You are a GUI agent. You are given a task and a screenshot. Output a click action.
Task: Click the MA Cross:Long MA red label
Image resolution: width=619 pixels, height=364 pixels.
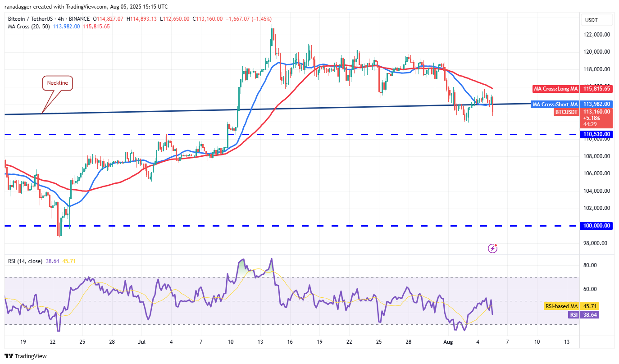pyautogui.click(x=555, y=89)
